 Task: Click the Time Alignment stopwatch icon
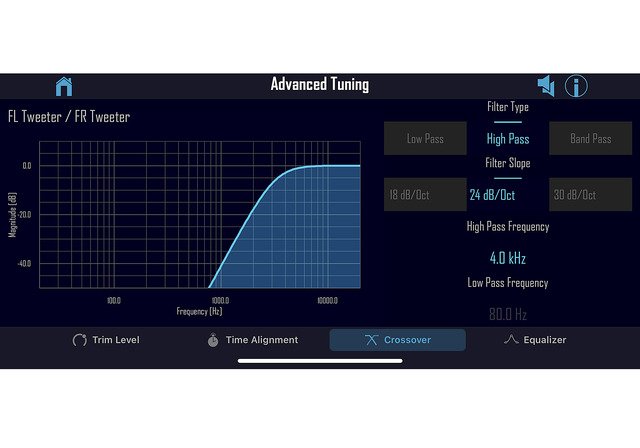(x=213, y=340)
